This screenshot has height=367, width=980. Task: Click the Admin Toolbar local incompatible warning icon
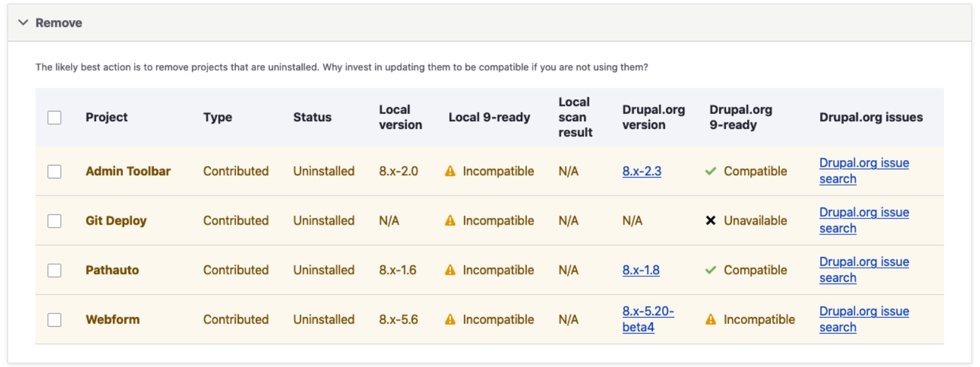450,171
